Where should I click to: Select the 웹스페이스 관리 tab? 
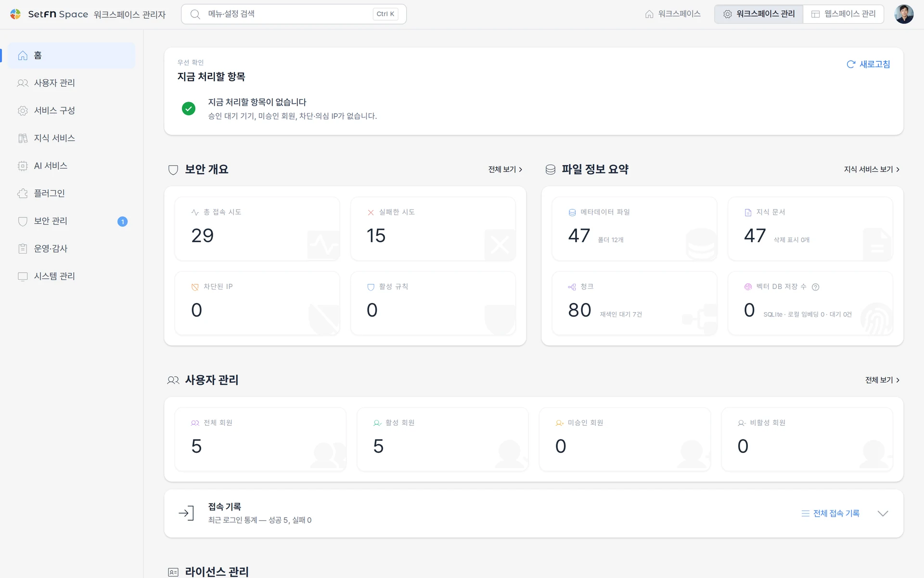(x=843, y=14)
